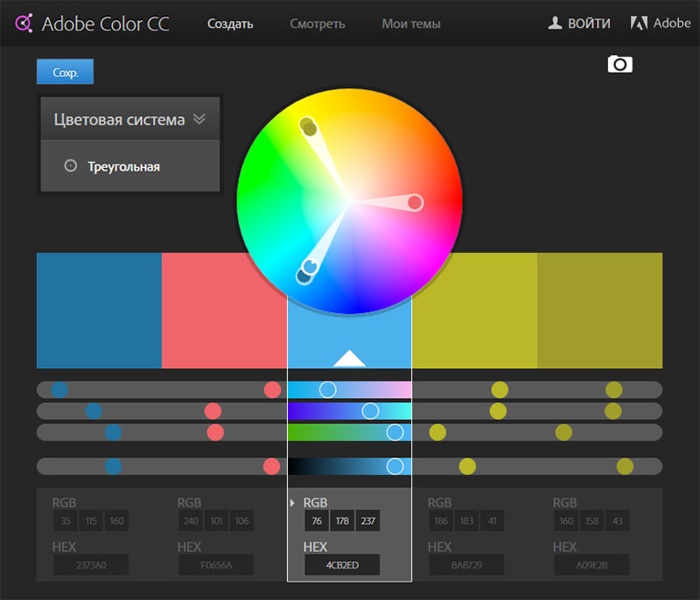The image size is (700, 600).
Task: Open the Мои темы tab
Action: tap(411, 24)
